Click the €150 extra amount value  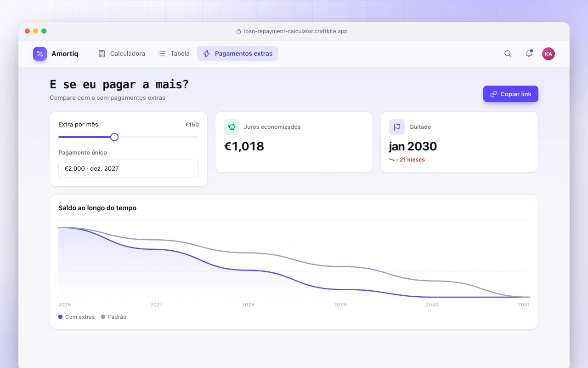click(192, 125)
